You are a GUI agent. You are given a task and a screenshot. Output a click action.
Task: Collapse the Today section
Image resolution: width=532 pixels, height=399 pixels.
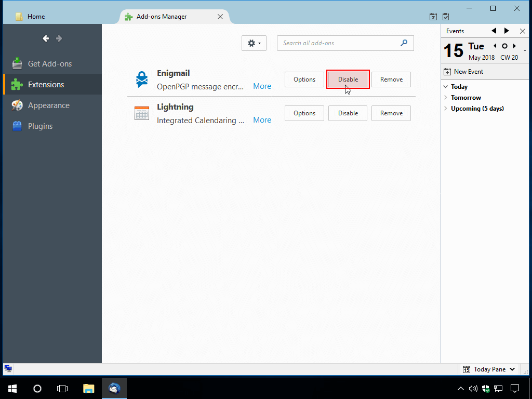coord(446,87)
